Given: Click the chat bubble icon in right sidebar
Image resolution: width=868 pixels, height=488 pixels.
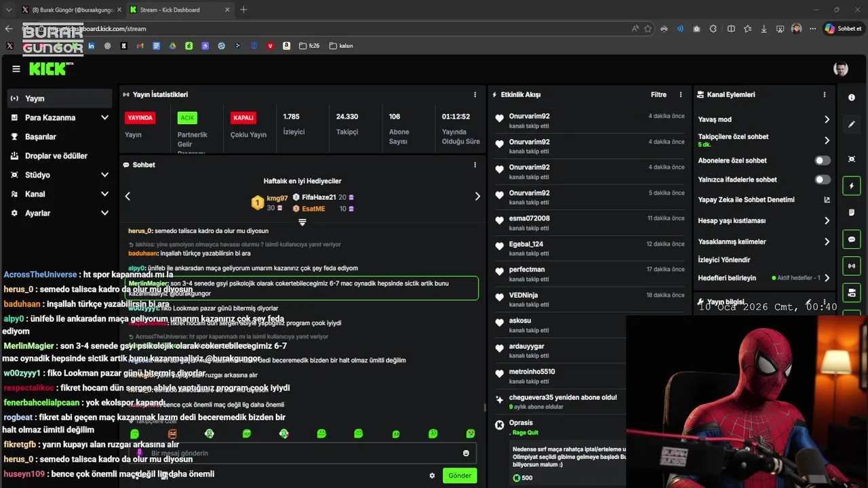Looking at the screenshot, I should tap(852, 239).
